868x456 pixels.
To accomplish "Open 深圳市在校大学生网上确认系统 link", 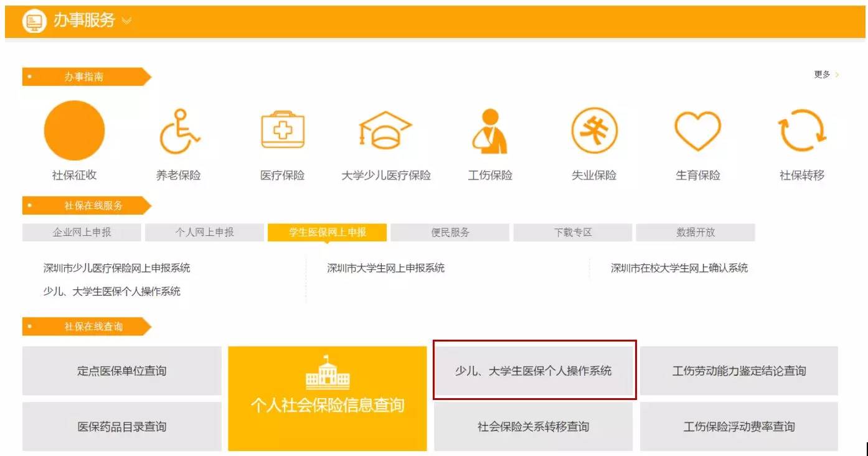I will 679,268.
